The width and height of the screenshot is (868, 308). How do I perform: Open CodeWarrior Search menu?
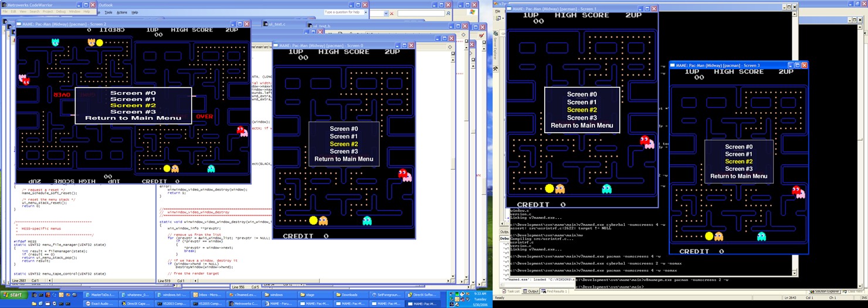35,12
